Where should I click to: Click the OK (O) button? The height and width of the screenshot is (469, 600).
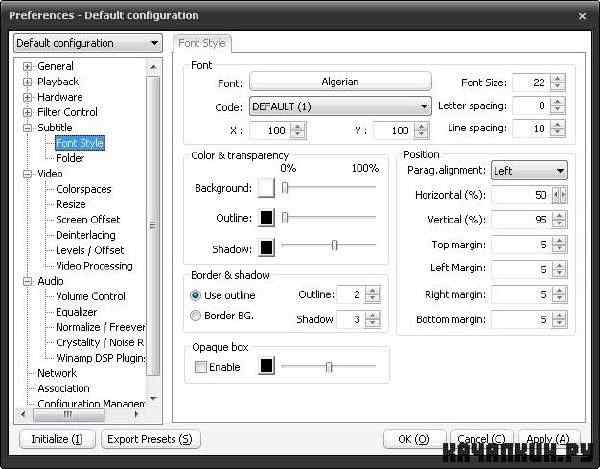(414, 439)
